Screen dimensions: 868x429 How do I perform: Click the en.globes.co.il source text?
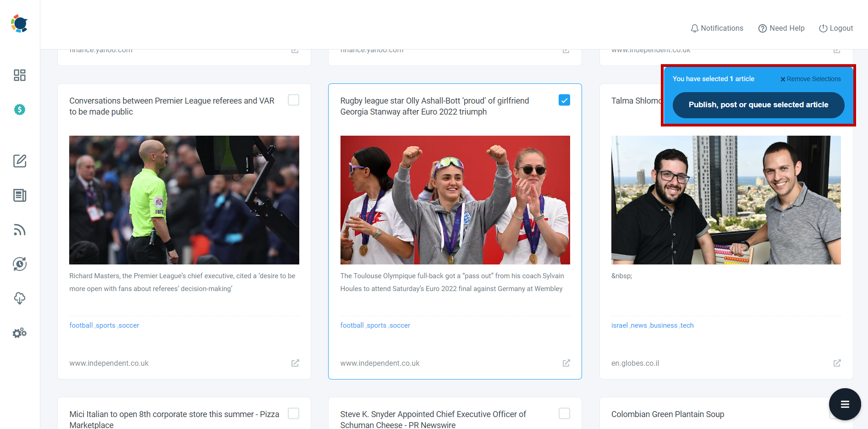[635, 363]
